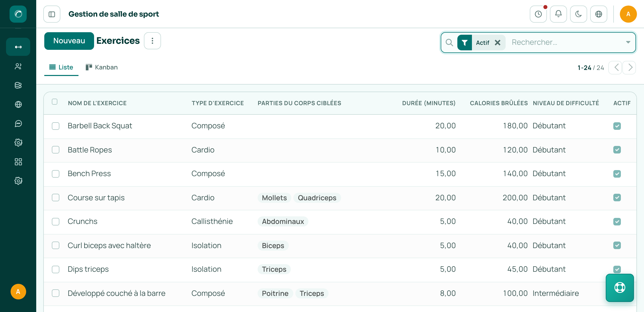Image resolution: width=644 pixels, height=312 pixels.
Task: Open the chat bubble icon in sidebar
Action: [18, 124]
